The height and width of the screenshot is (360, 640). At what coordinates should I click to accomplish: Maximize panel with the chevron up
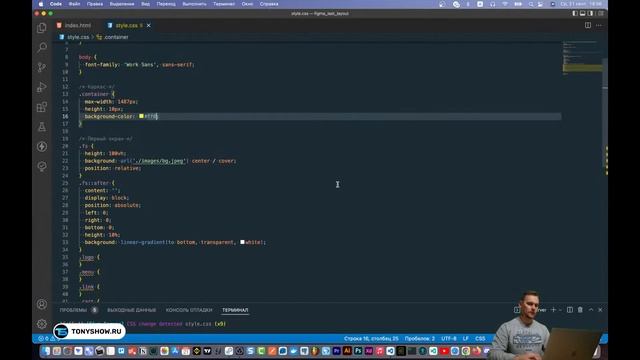click(x=591, y=310)
